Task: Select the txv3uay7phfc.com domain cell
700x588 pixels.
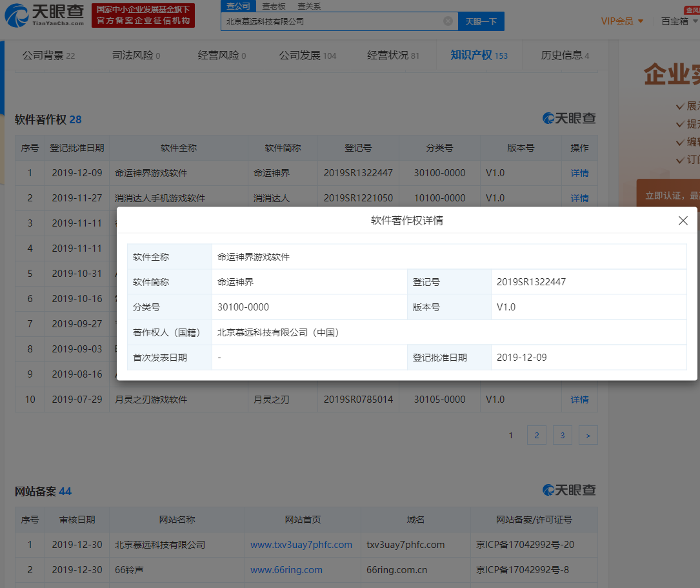Action: (405, 545)
